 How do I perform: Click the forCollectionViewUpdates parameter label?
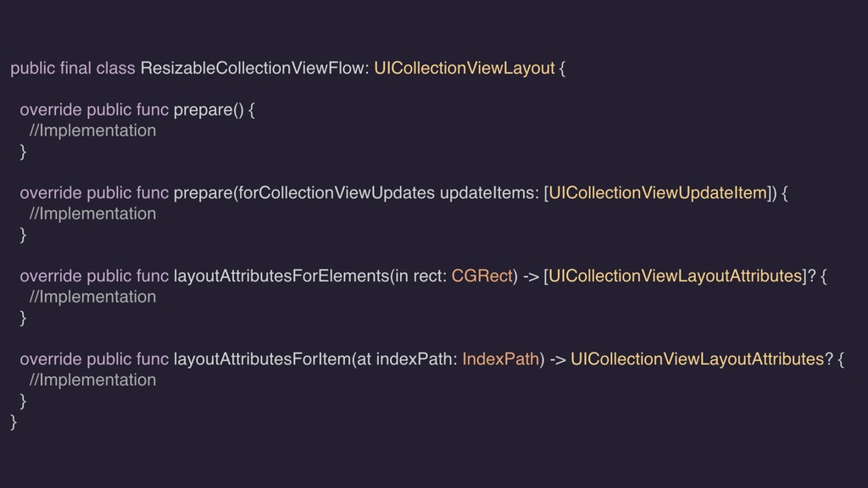[337, 192]
